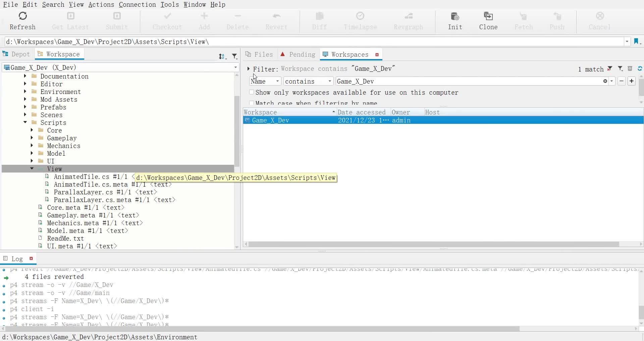This screenshot has height=341, width=644.
Task: Click the Clone toolbar icon
Action: point(488,16)
